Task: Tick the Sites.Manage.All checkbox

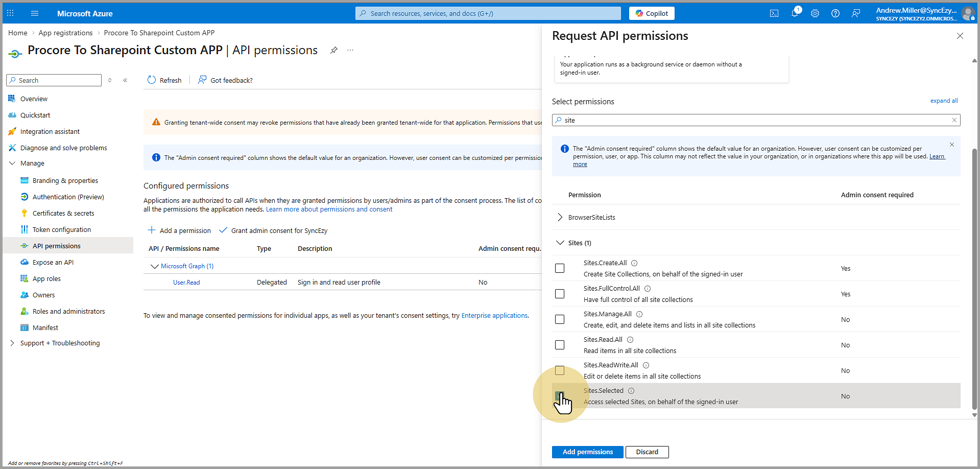Action: click(560, 319)
